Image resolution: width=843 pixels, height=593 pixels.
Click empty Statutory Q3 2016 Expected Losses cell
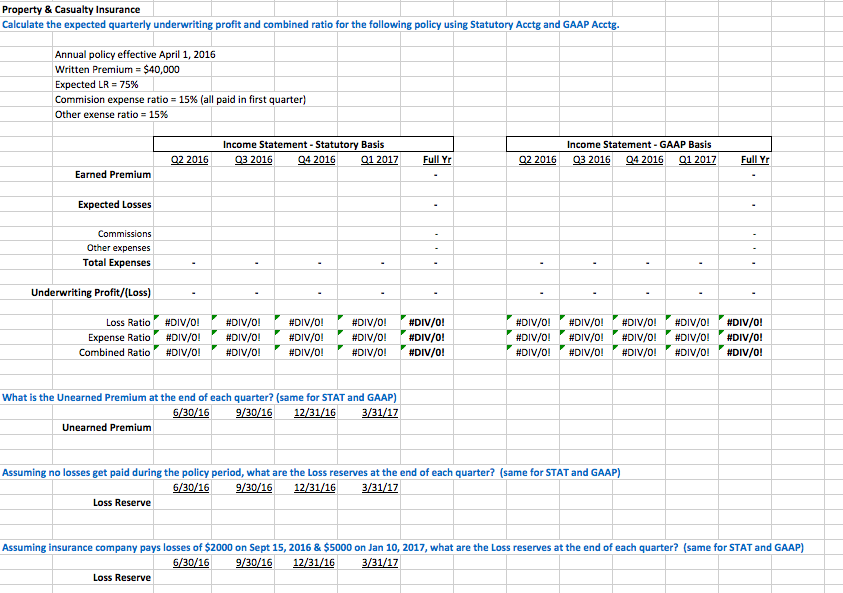click(243, 205)
